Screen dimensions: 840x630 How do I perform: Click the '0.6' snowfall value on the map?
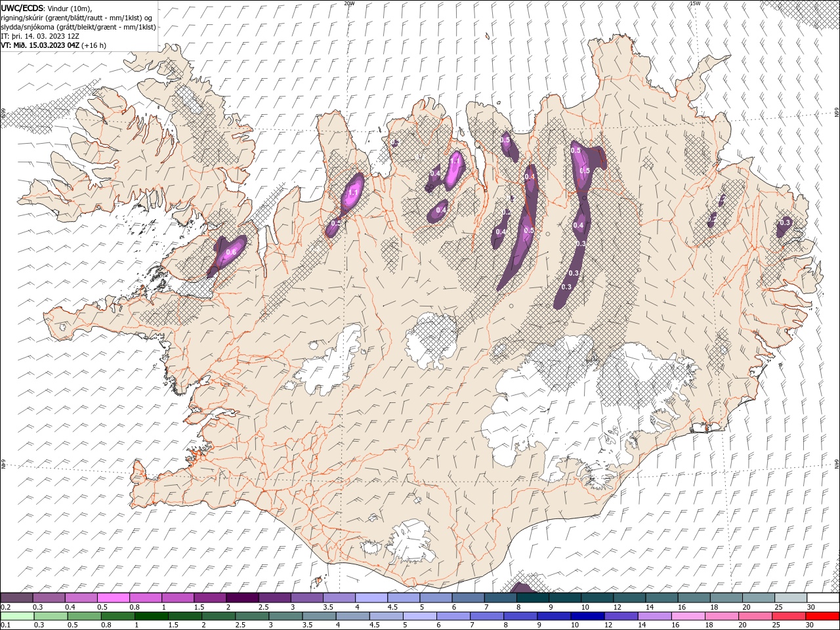pos(231,252)
